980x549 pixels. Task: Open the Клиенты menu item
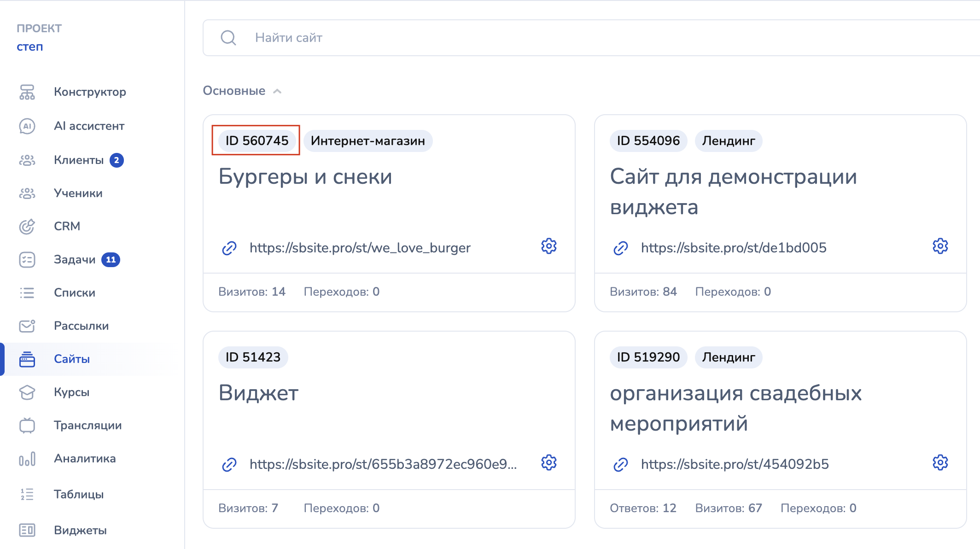click(79, 160)
